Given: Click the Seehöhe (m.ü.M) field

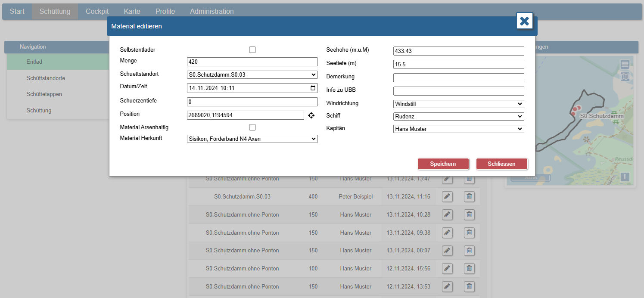Looking at the screenshot, I should [459, 51].
